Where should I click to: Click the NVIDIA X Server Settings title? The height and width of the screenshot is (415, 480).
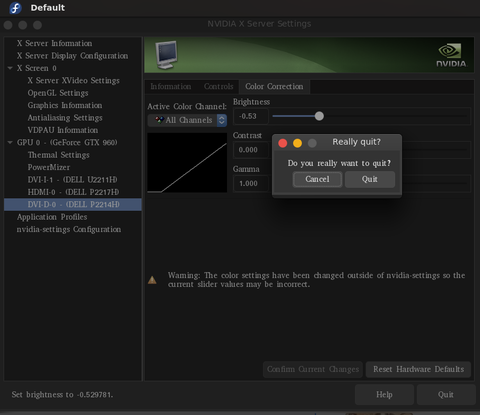[259, 24]
